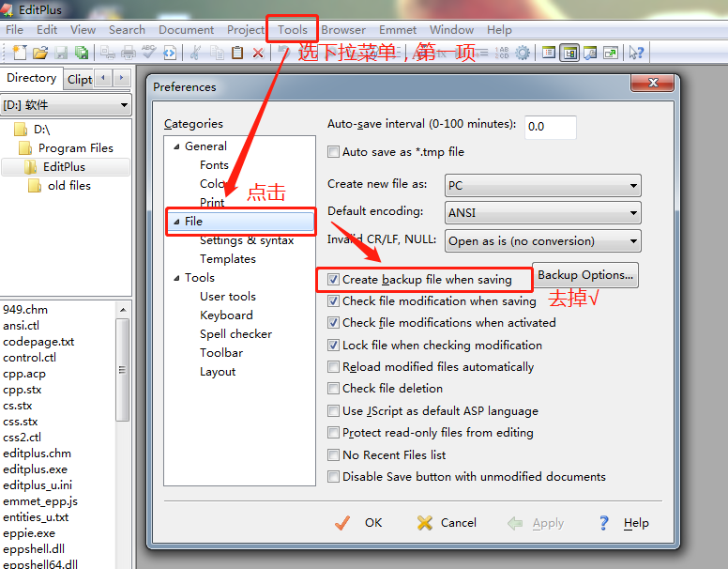
Task: Click the Full screen toolbar icon
Action: click(x=611, y=53)
